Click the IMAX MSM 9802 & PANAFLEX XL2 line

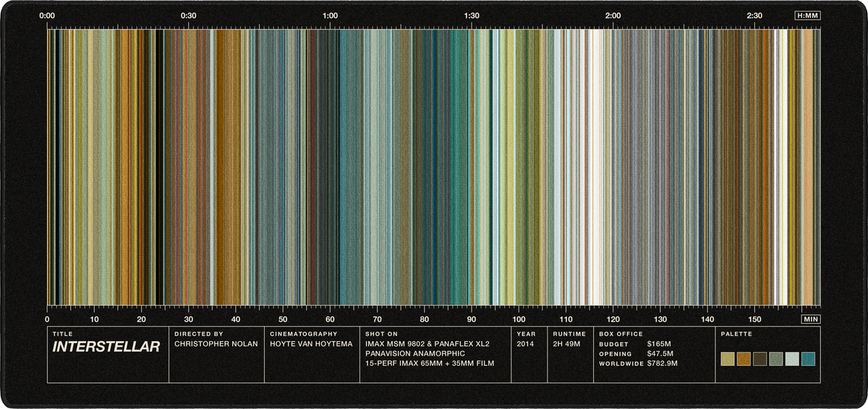(x=427, y=344)
